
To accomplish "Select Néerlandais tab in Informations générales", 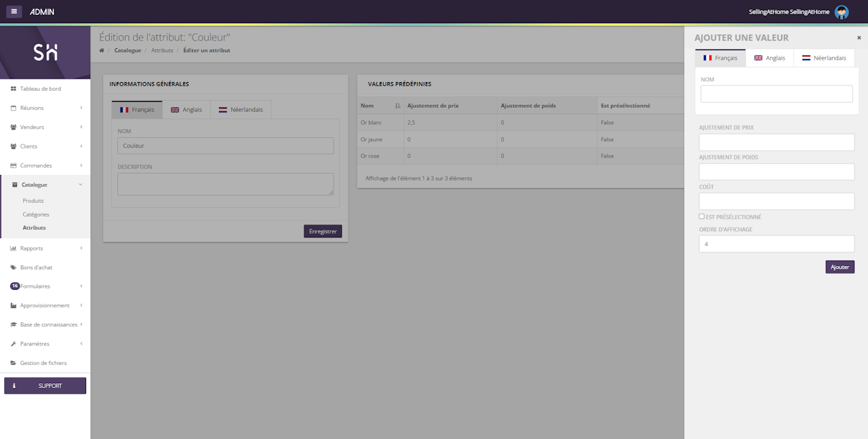I will [x=241, y=110].
